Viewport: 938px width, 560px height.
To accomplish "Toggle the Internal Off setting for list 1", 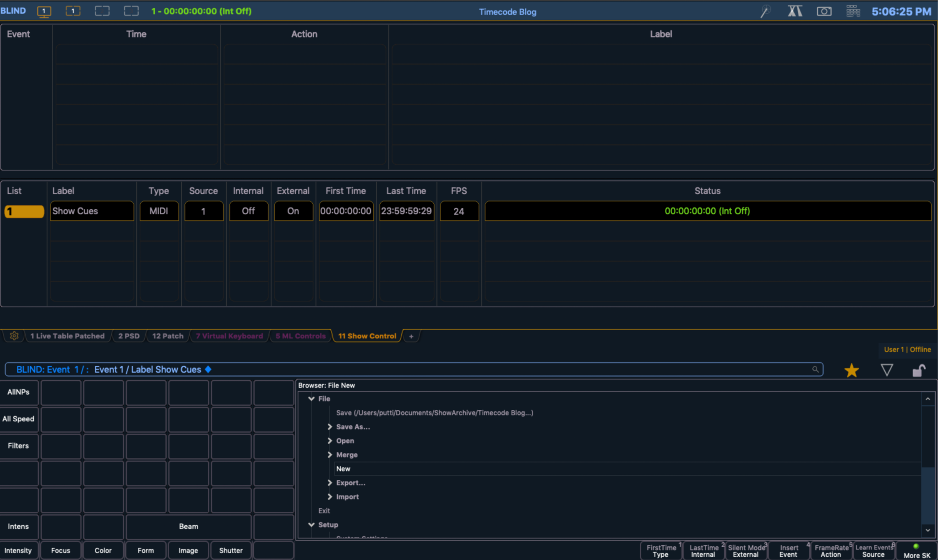I will 248,211.
